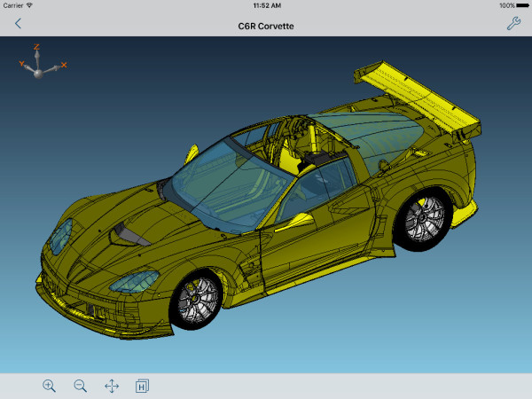Select the pan move arrows tool
This screenshot has width=532, height=399.
pos(112,386)
